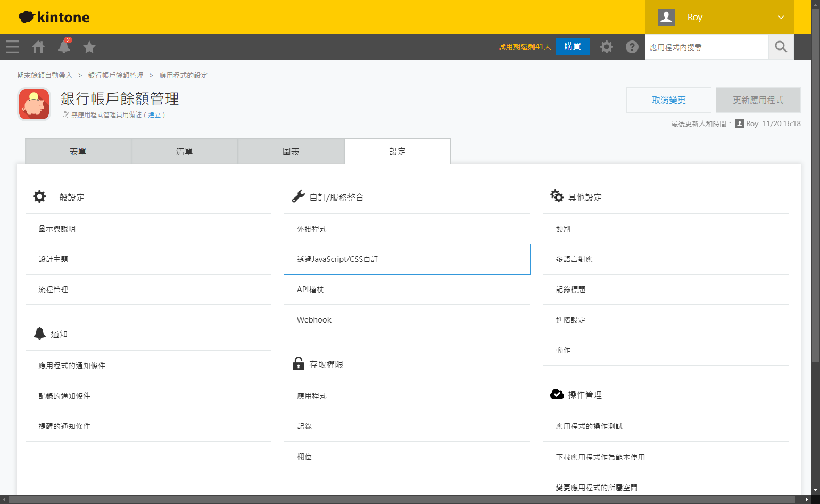Click the scroll down arrow
The height and width of the screenshot is (504, 820).
point(815,490)
